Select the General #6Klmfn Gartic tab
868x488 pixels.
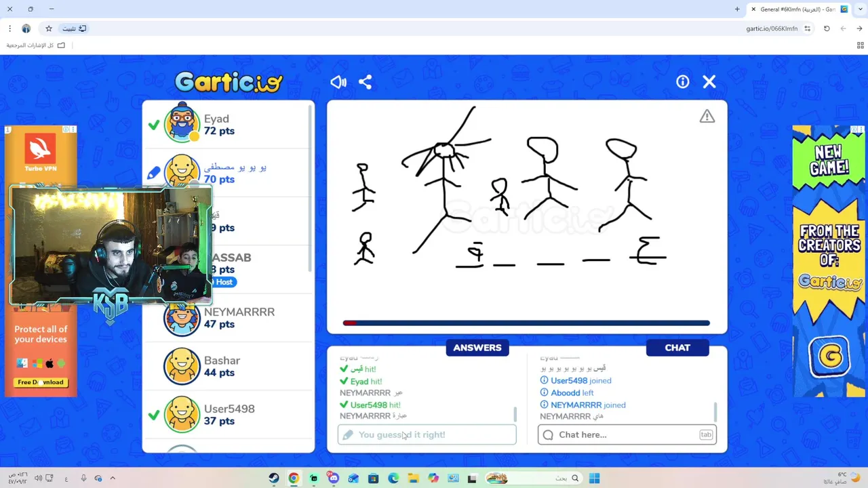(799, 9)
